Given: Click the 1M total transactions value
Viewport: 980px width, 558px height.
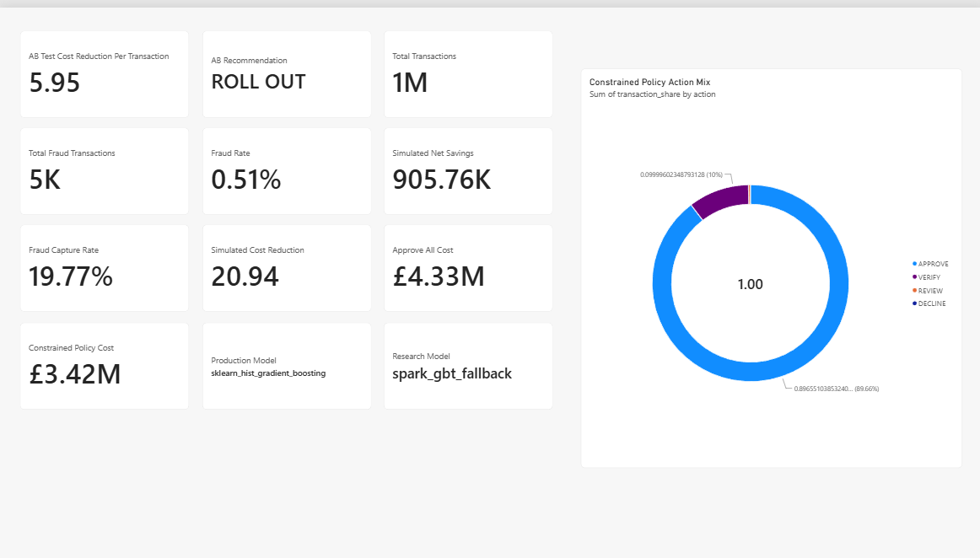Looking at the screenshot, I should coord(409,83).
